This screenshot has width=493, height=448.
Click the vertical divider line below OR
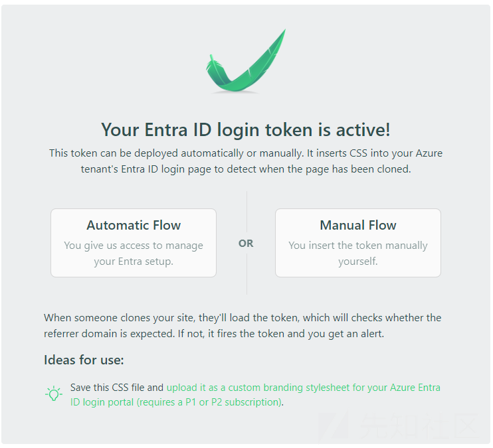coord(246,274)
